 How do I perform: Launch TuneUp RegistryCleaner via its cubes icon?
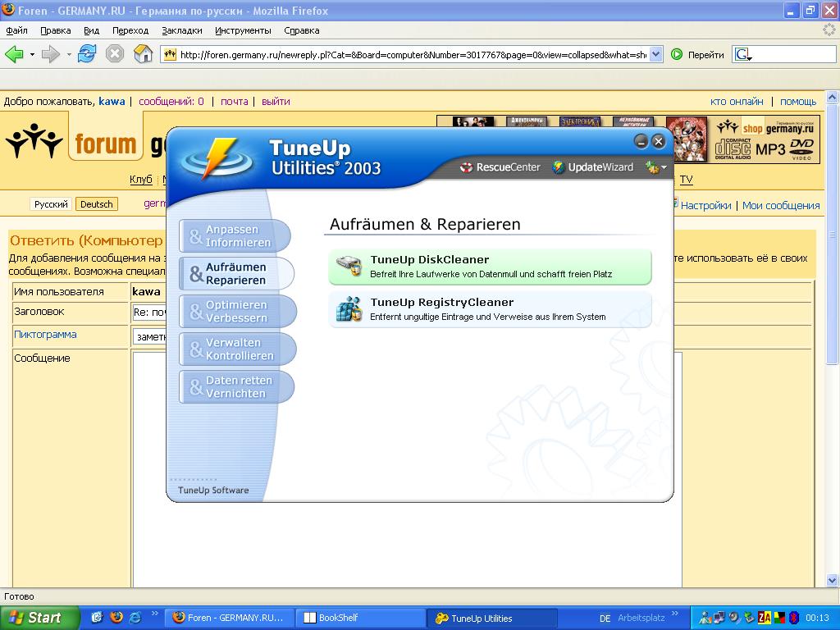pos(349,309)
